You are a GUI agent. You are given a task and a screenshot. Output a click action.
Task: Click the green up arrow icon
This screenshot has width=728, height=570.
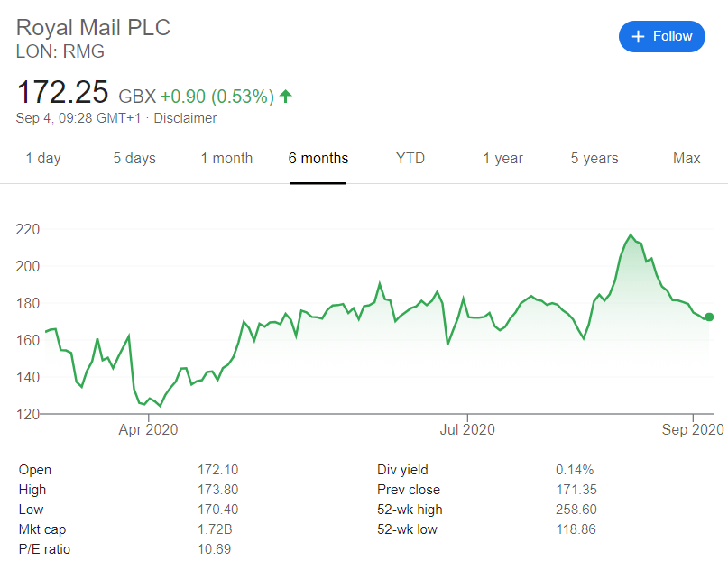pyautogui.click(x=286, y=96)
